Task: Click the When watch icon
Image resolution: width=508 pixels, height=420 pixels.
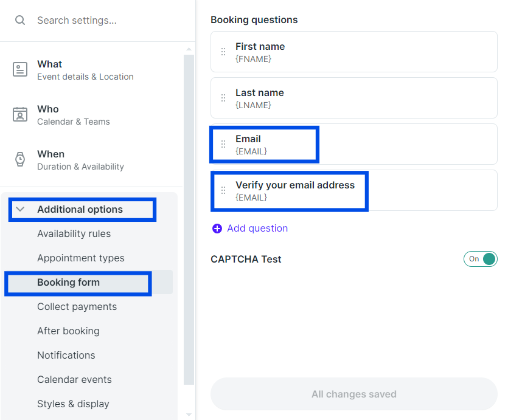Action: pyautogui.click(x=20, y=159)
